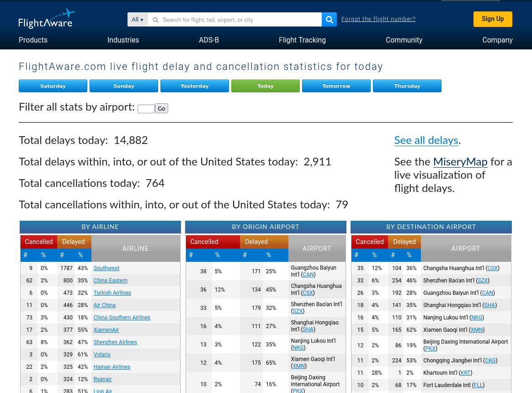
Task: Select the Saturday day tab
Action: click(53, 86)
